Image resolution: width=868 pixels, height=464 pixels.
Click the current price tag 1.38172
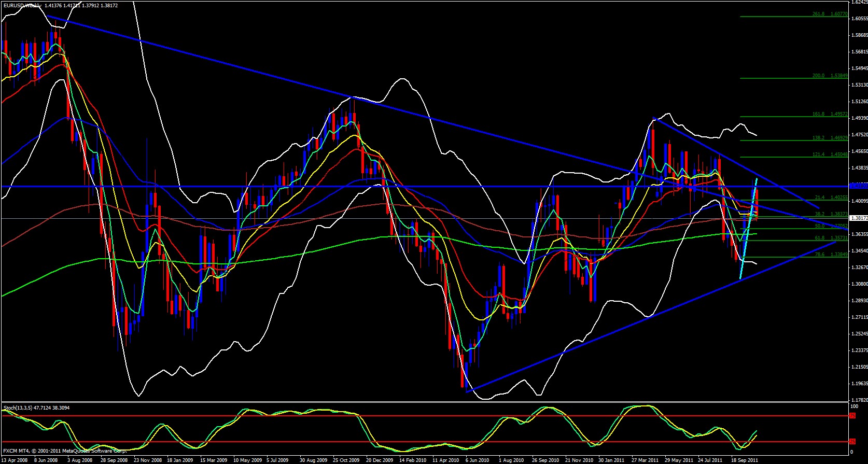coord(859,218)
